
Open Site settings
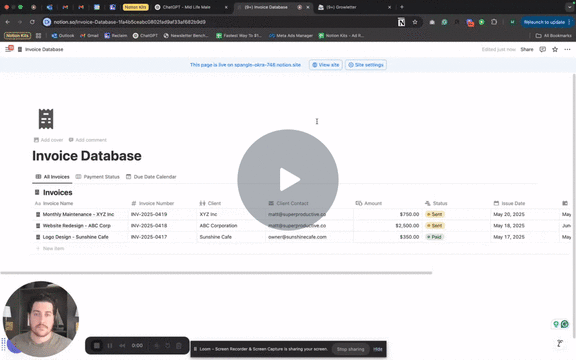(x=366, y=65)
